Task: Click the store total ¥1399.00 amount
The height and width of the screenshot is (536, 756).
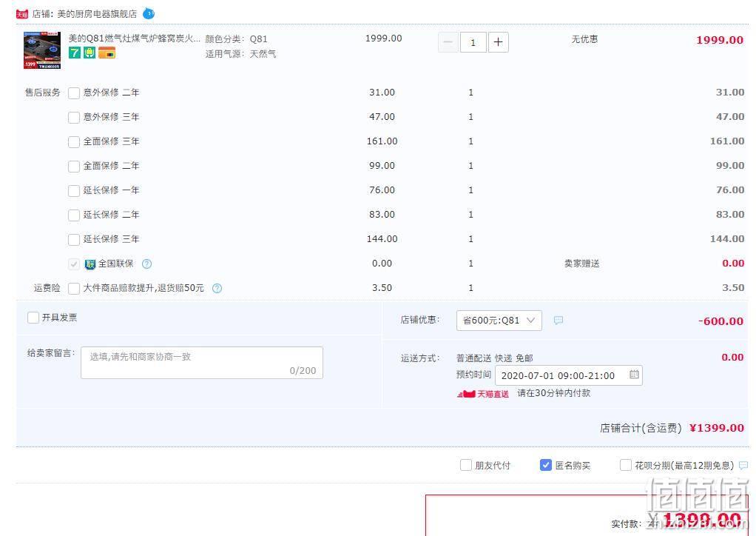Action: 717,428
